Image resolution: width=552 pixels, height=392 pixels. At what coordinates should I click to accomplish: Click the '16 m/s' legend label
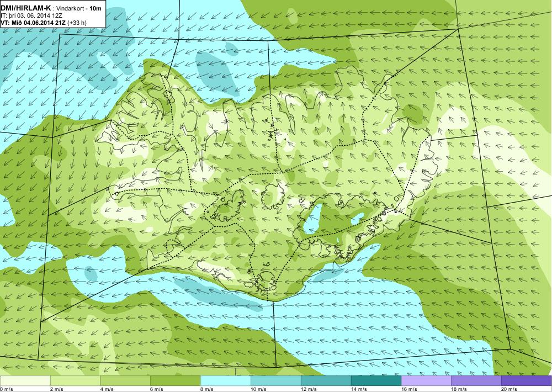[410, 389]
